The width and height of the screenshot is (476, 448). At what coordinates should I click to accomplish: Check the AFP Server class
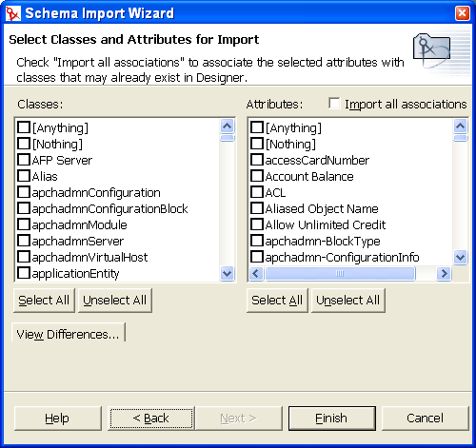click(24, 160)
